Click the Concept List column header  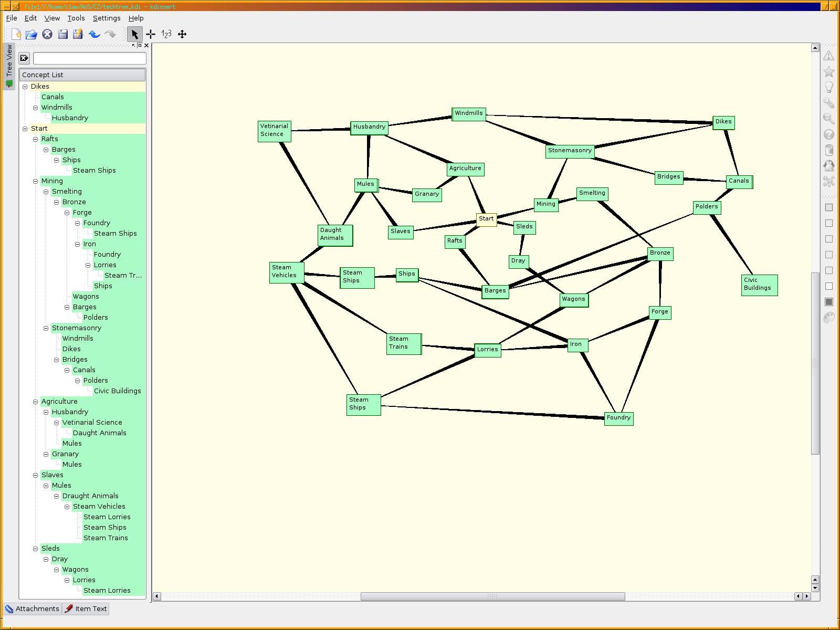click(x=82, y=75)
